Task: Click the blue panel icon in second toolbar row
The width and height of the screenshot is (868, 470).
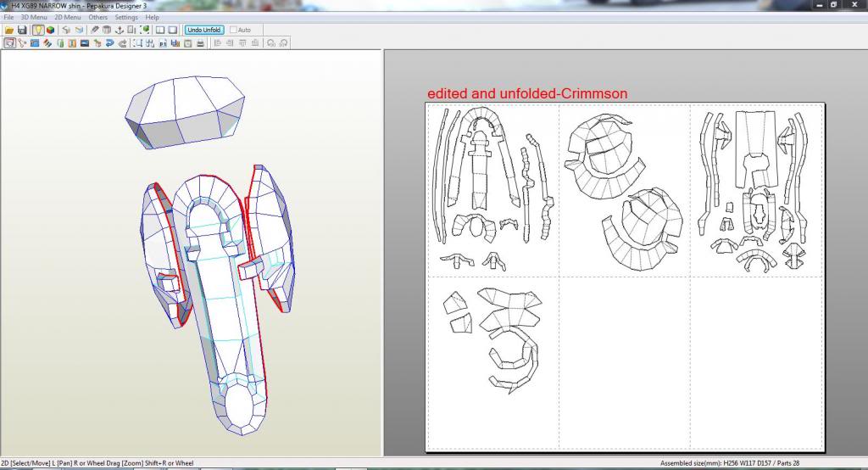Action: (x=34, y=43)
